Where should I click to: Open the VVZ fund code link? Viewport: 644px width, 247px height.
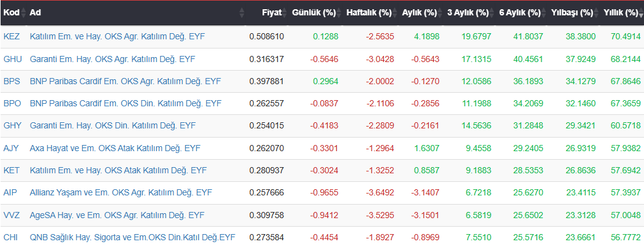(11, 215)
